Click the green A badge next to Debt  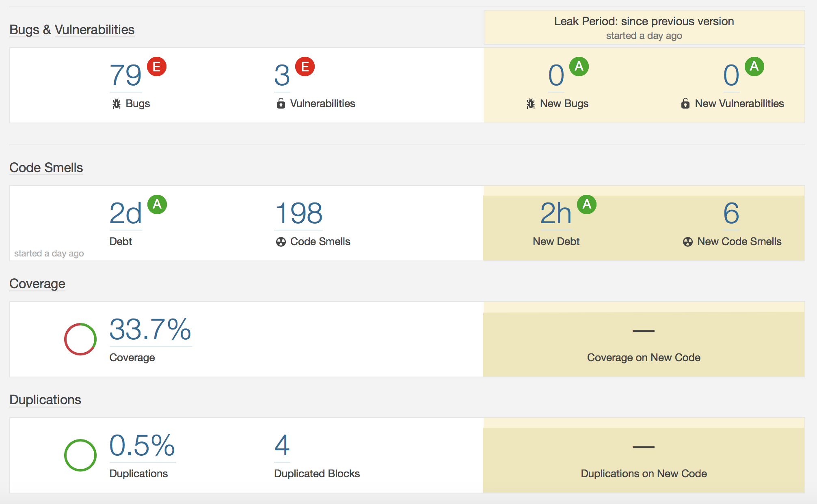pos(158,205)
